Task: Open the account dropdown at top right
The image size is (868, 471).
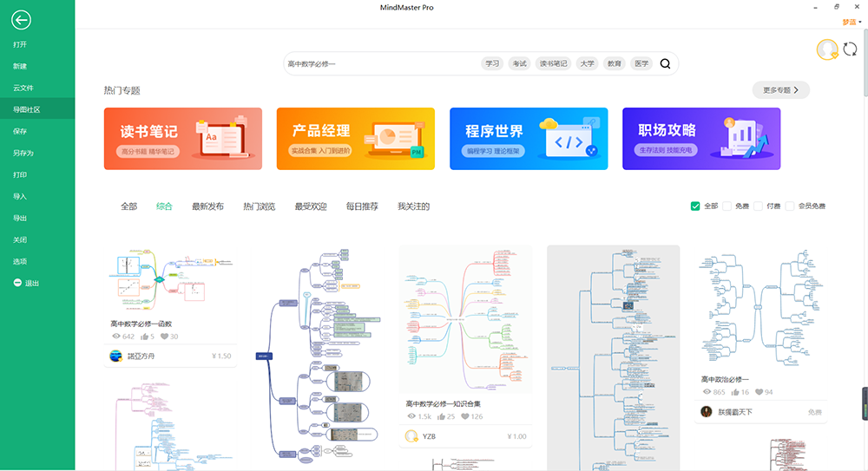Action: pos(852,23)
